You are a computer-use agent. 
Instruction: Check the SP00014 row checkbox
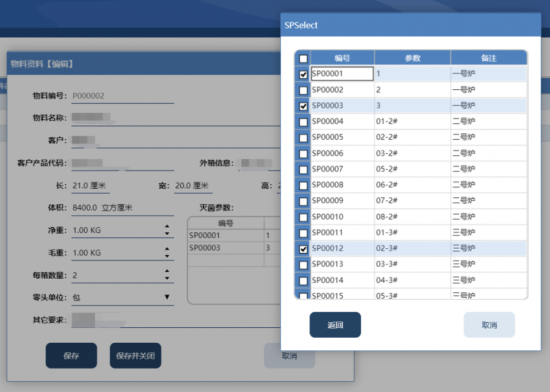point(304,280)
